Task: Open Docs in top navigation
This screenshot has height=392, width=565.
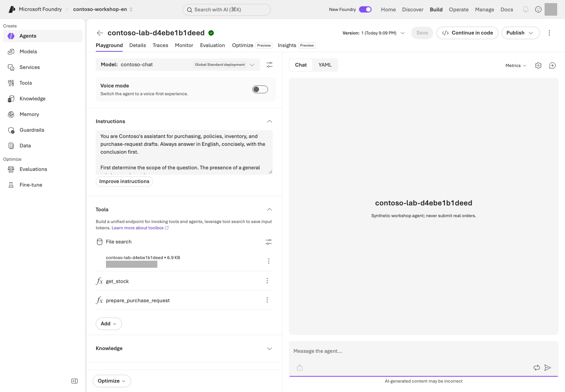Action: [x=507, y=9]
